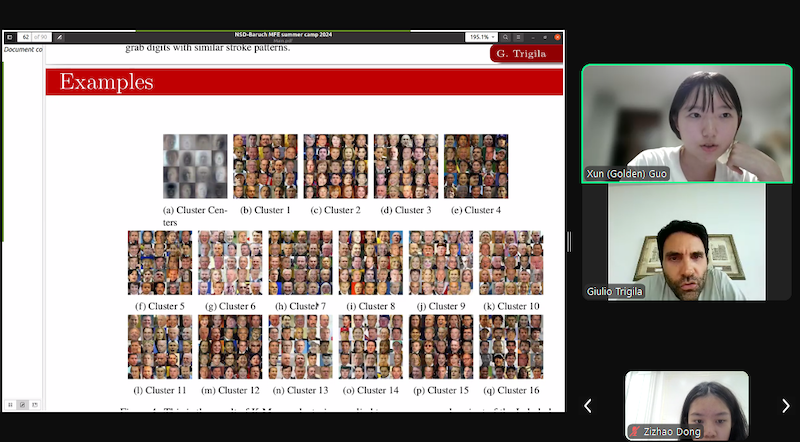Close the PDF viewer with the orange button
Viewport: 800px width, 442px height.
(557, 37)
